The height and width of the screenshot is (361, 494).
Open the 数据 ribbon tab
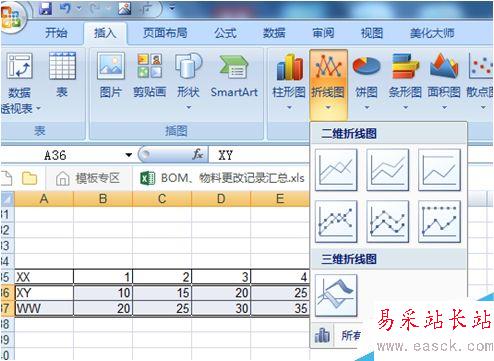click(274, 33)
